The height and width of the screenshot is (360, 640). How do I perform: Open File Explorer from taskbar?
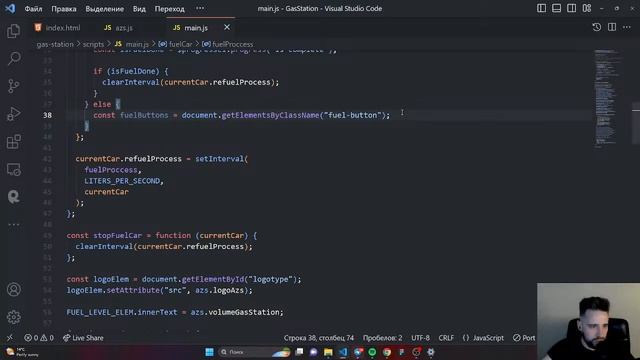click(328, 352)
